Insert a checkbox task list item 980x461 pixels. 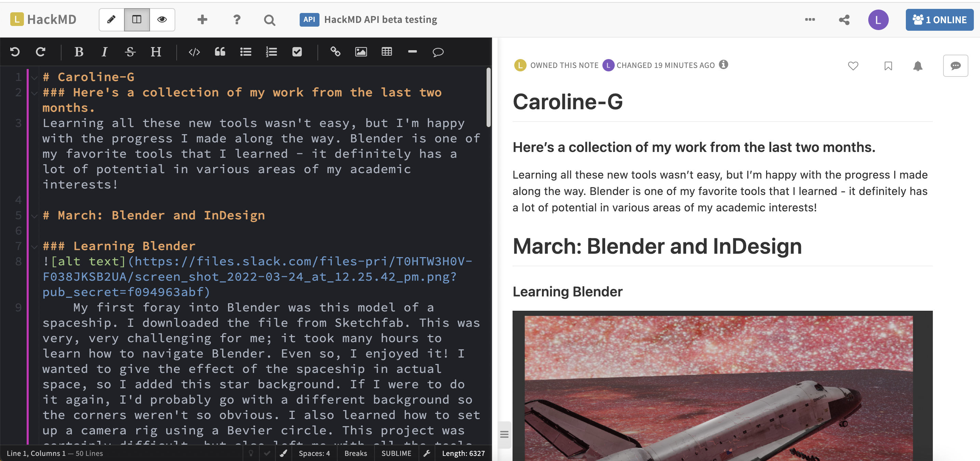click(x=297, y=52)
